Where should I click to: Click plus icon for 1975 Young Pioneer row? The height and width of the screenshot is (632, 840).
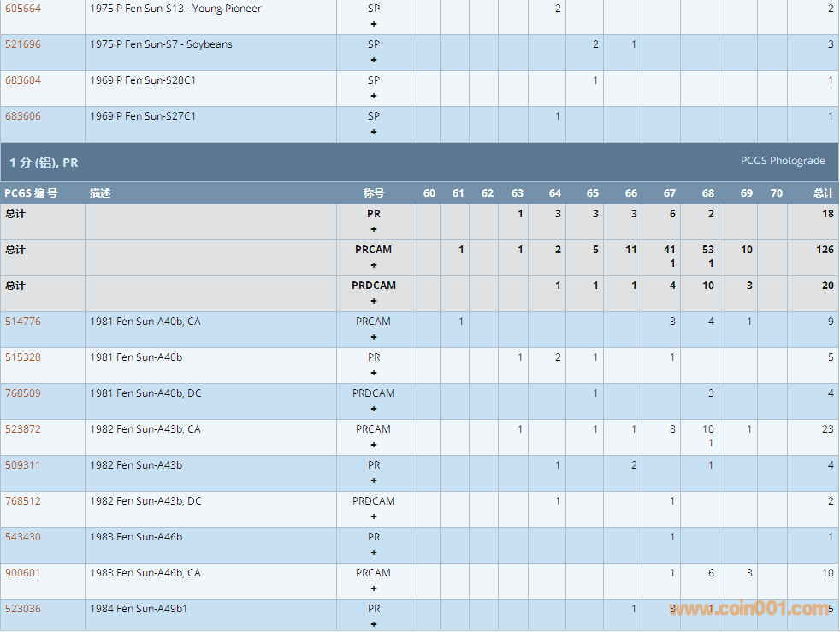click(374, 24)
